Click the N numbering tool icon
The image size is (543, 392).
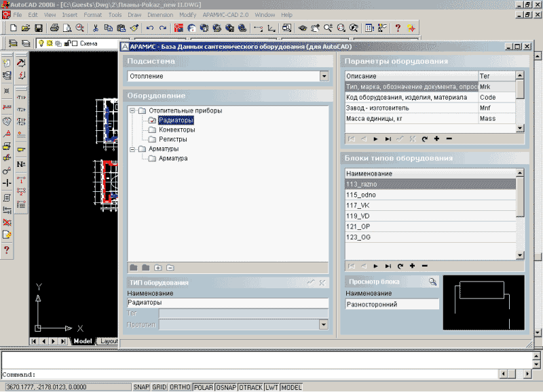tap(21, 164)
